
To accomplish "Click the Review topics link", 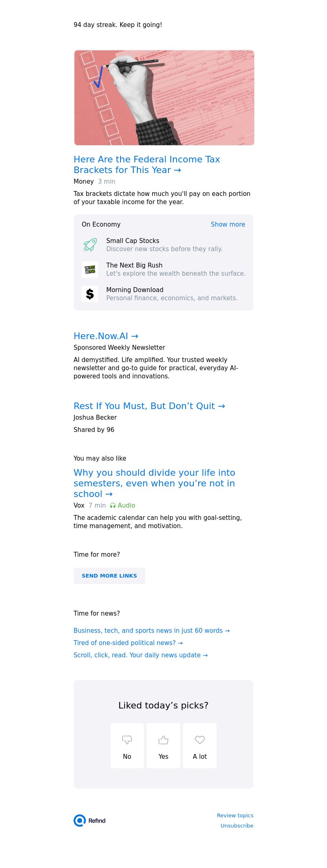I will 235,816.
